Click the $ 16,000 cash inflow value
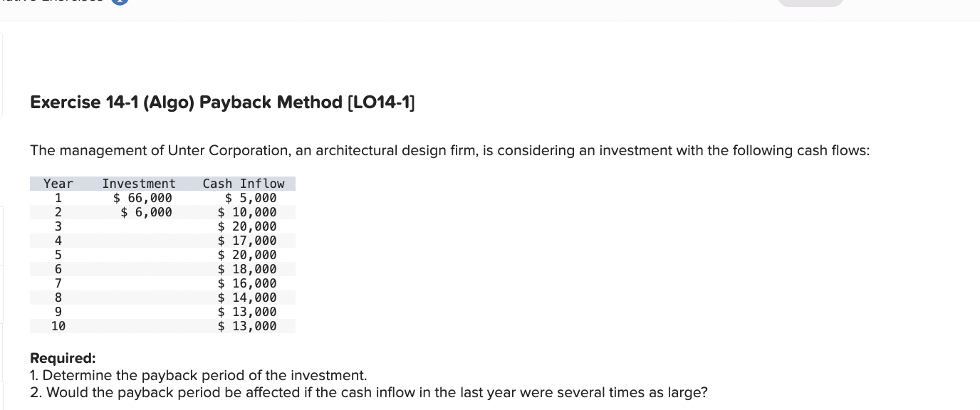This screenshot has height=410, width=980. click(247, 283)
